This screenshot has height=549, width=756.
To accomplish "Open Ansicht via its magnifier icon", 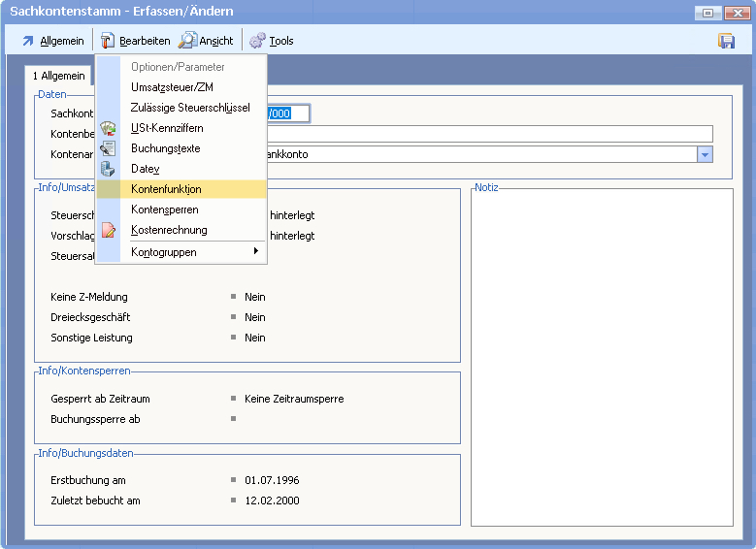I will (187, 41).
